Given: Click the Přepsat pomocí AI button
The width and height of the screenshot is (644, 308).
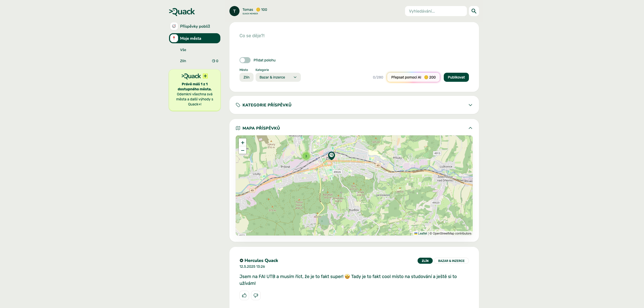Looking at the screenshot, I should [x=413, y=77].
